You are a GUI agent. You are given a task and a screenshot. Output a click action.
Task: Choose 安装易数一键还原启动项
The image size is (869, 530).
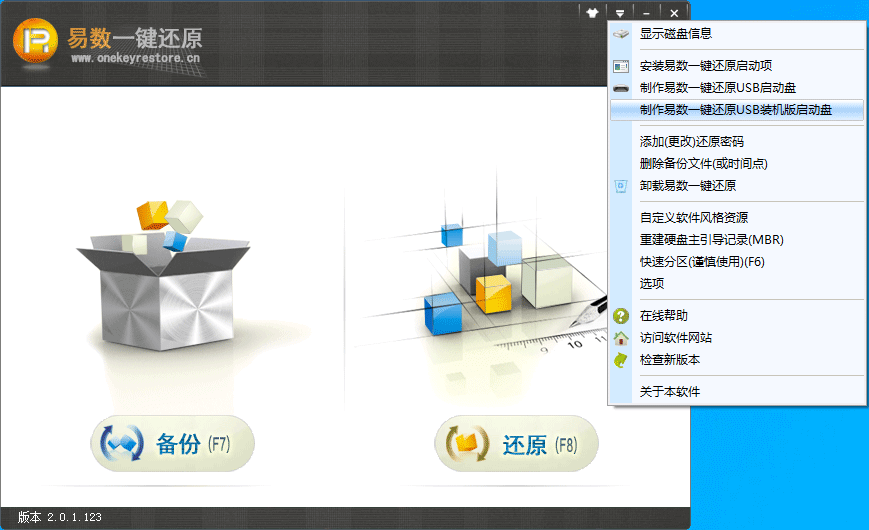click(737, 66)
